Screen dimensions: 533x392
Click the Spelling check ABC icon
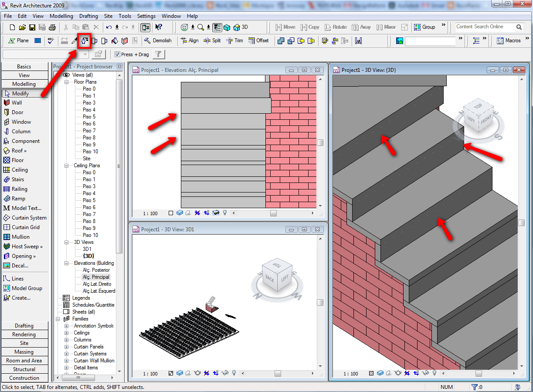point(51,41)
